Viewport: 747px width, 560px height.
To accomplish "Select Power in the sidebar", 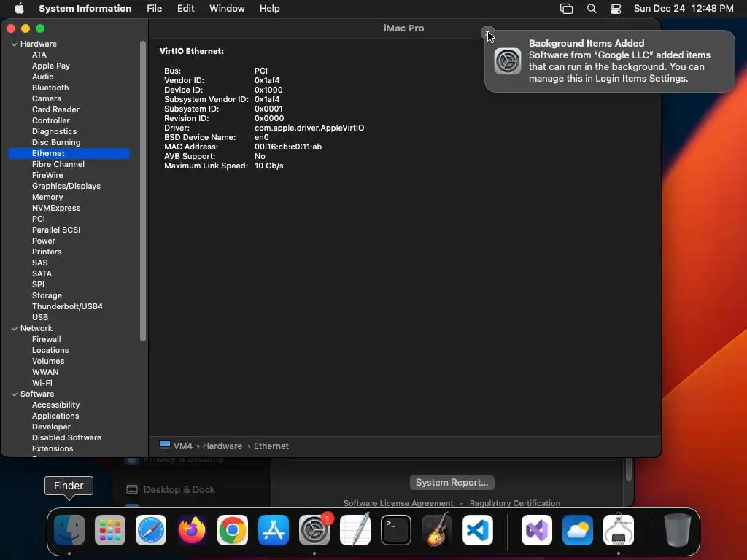I will pos(44,241).
